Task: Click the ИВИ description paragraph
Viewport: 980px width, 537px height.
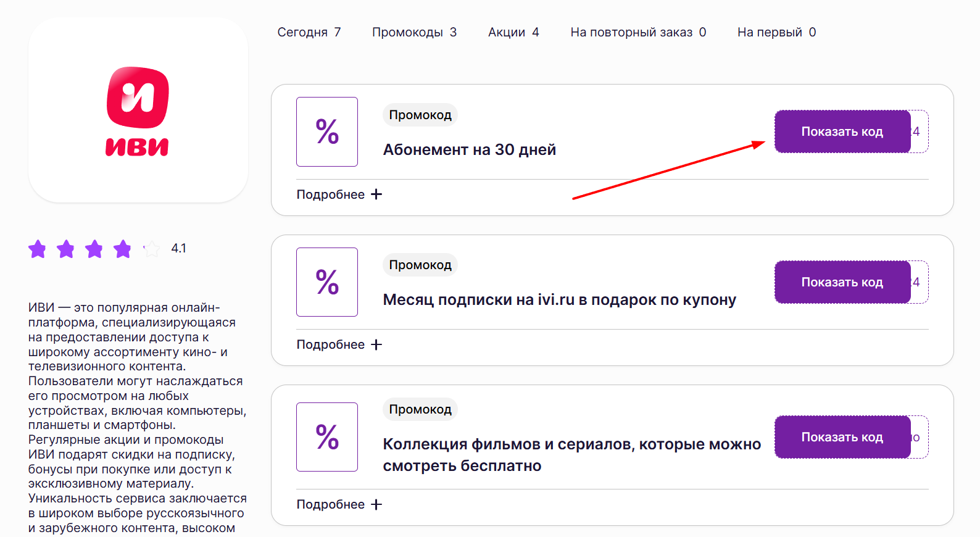Action: point(138,418)
